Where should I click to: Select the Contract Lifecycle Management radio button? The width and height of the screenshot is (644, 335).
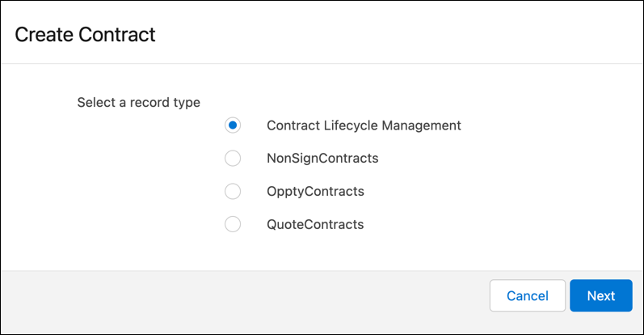(233, 125)
